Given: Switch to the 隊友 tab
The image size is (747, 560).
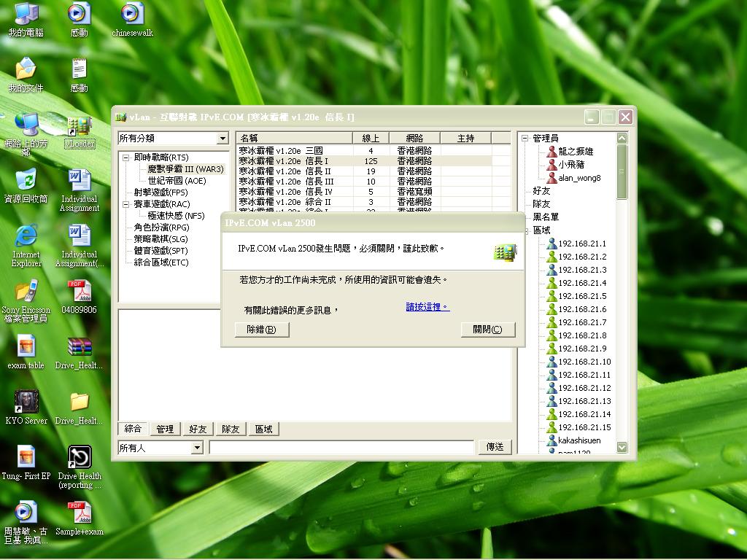Looking at the screenshot, I should pos(231,429).
